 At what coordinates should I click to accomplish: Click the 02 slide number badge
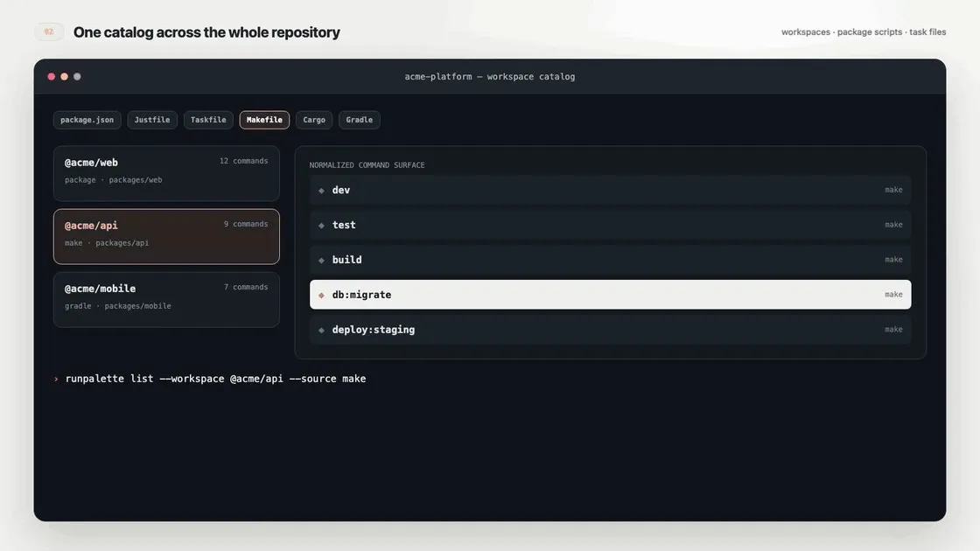click(x=49, y=31)
